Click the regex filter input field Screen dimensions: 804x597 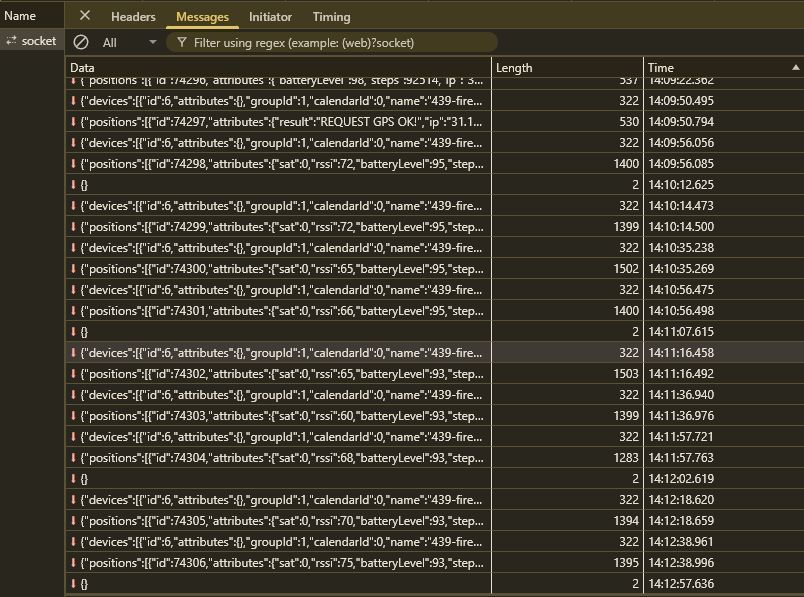pyautogui.click(x=340, y=43)
